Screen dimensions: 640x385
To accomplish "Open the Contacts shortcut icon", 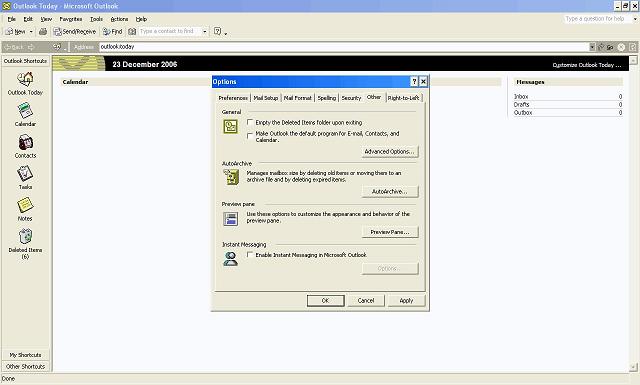I will coord(25,142).
